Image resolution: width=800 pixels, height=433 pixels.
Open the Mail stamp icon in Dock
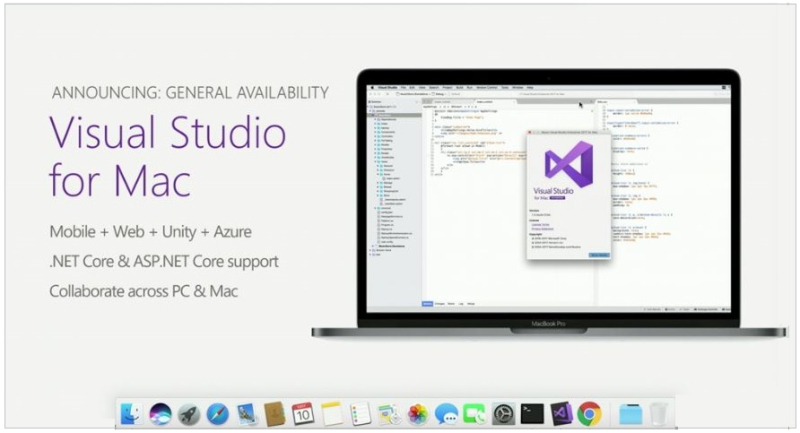[246, 414]
